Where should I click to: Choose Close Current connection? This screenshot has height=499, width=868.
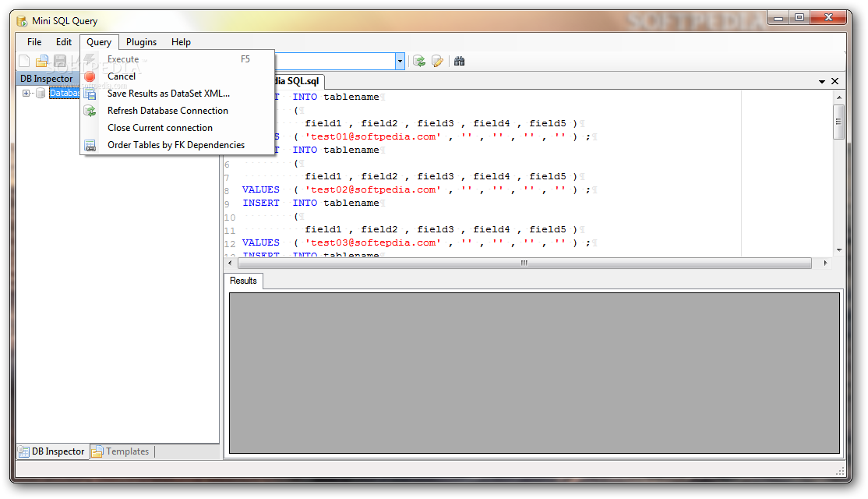point(177,128)
